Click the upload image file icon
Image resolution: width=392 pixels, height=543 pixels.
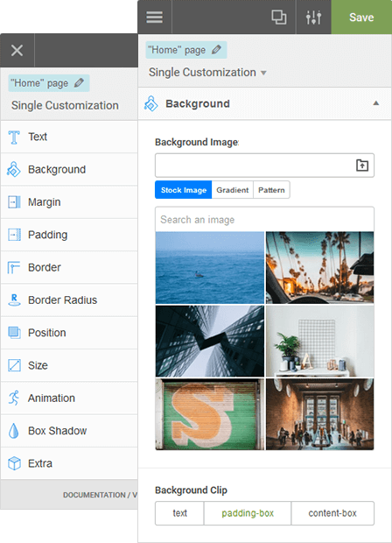tap(362, 166)
